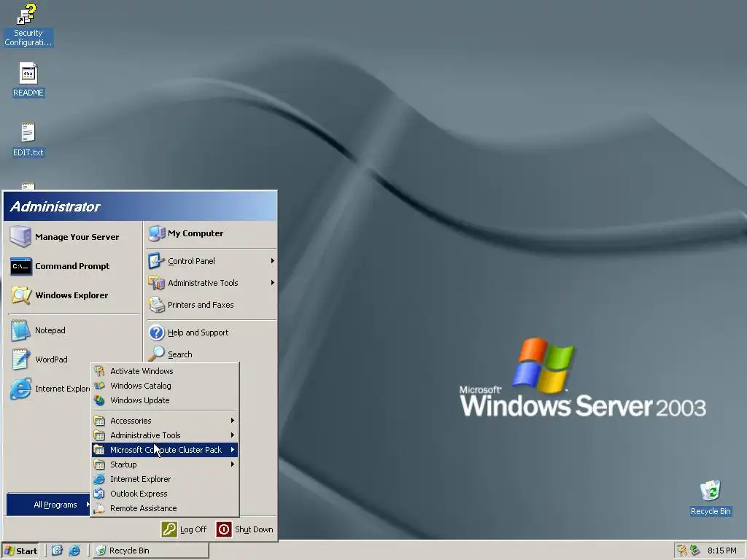This screenshot has width=747, height=560.
Task: Launch Outlook Express from programs list
Action: 165,494
